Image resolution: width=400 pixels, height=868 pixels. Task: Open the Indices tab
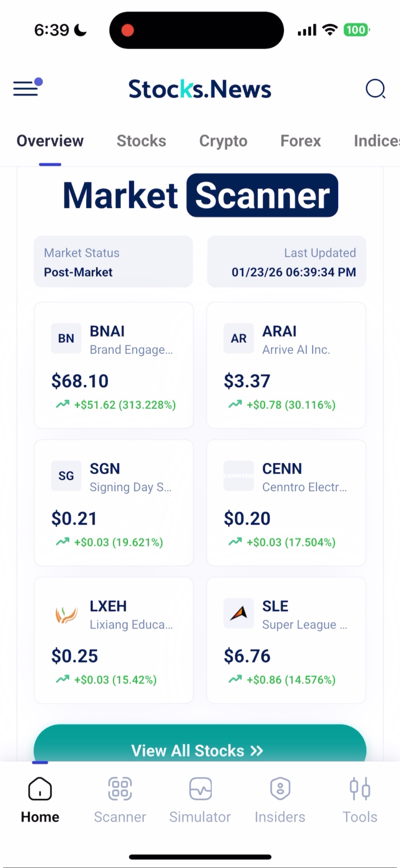pyautogui.click(x=376, y=141)
